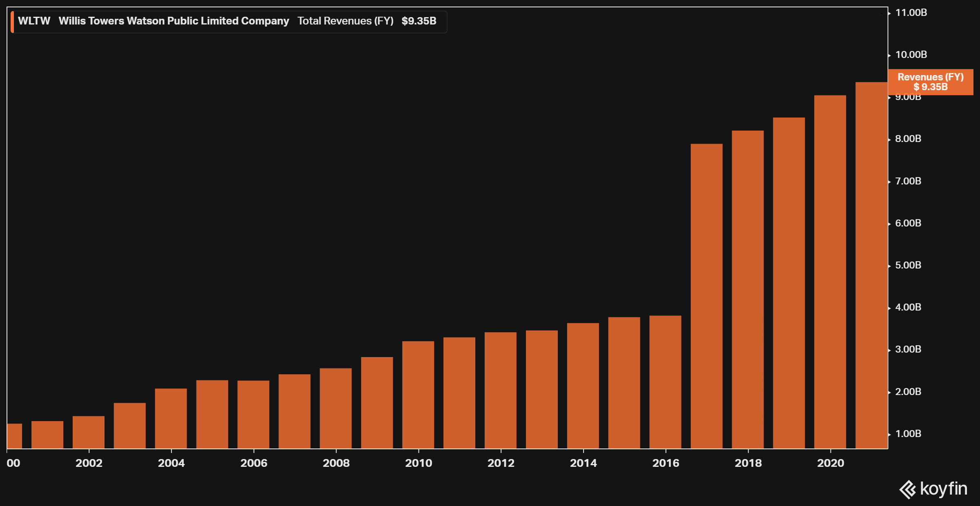Click the 7.00B y-axis label

coord(908,181)
